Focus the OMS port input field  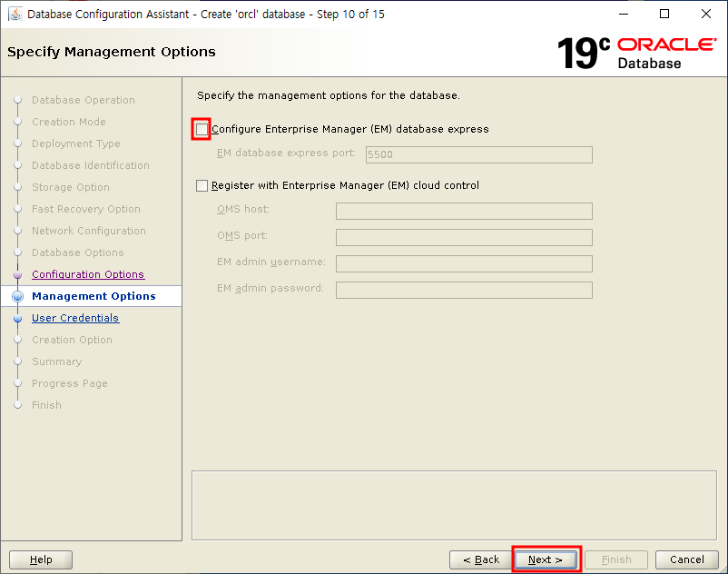click(x=464, y=237)
